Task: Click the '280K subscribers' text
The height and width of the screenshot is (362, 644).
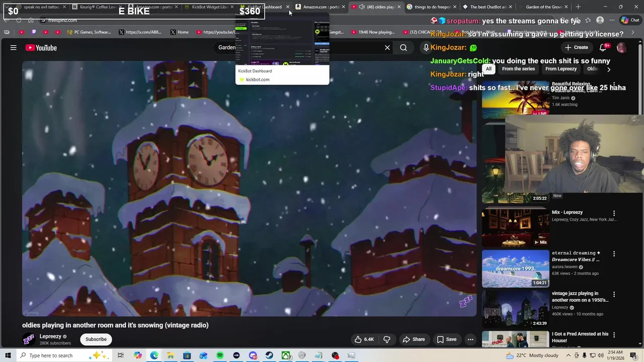Action: coord(55,343)
